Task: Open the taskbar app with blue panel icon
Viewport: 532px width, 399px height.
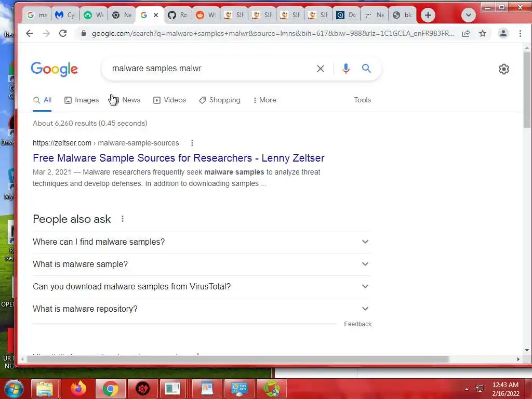Action: click(239, 389)
